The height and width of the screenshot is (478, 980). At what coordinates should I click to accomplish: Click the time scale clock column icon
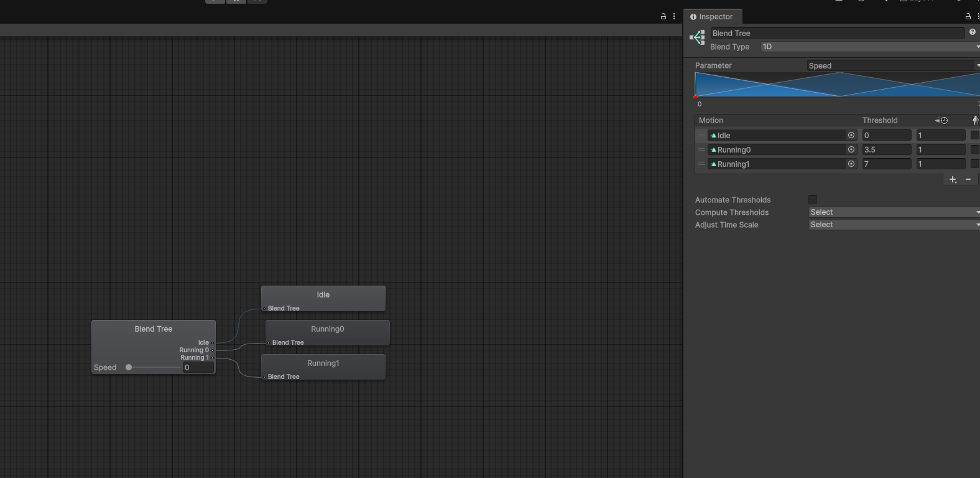[942, 120]
